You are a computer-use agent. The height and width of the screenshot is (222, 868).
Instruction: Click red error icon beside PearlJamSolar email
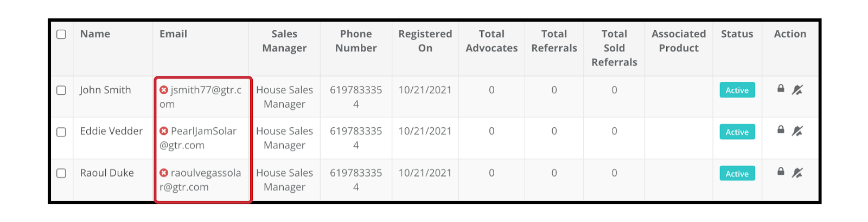(x=164, y=131)
